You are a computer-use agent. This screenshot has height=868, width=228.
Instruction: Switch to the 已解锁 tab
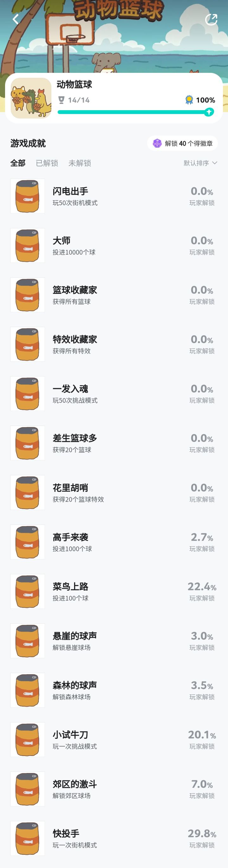[47, 163]
